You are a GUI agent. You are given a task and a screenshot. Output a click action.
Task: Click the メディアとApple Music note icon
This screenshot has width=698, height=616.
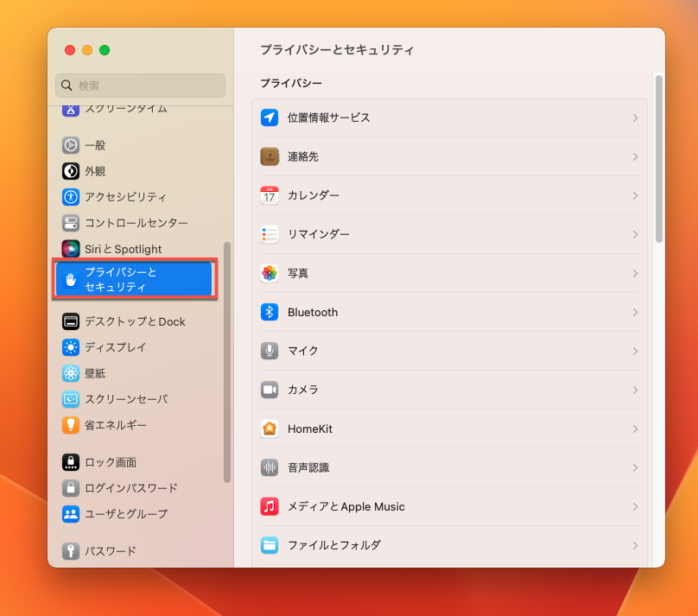[270, 506]
